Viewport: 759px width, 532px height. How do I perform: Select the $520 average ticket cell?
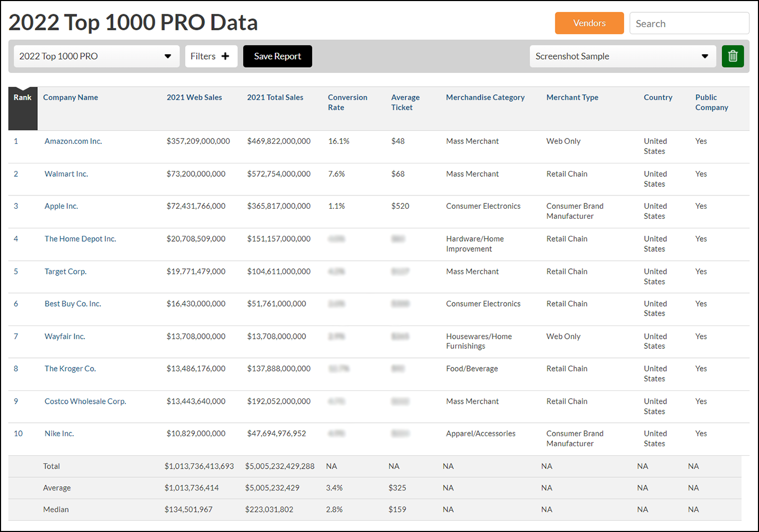click(400, 206)
